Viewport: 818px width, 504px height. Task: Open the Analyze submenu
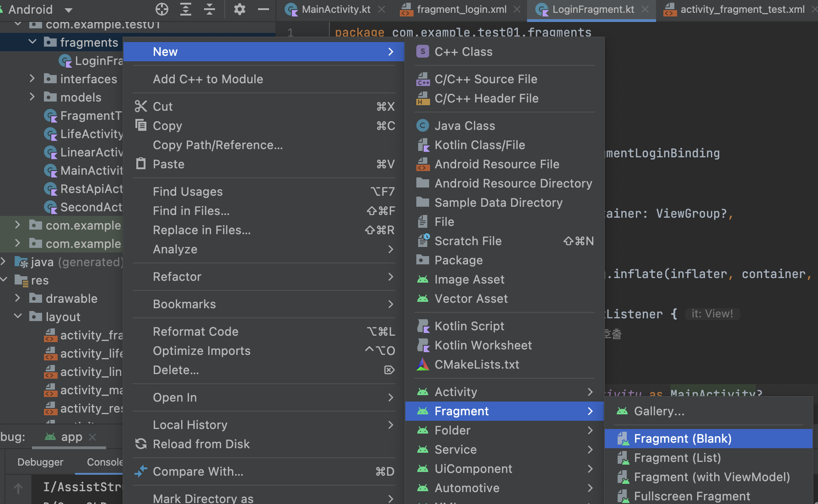coord(264,249)
